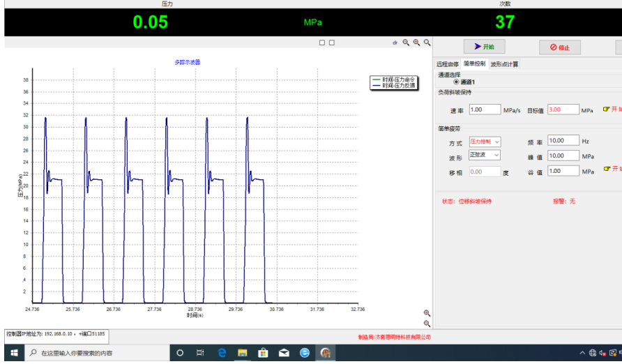Image resolution: width=622 pixels, height=364 pixels.
Task: Click the rightmost magnifier icon in chart toolbar
Action: [x=427, y=43]
